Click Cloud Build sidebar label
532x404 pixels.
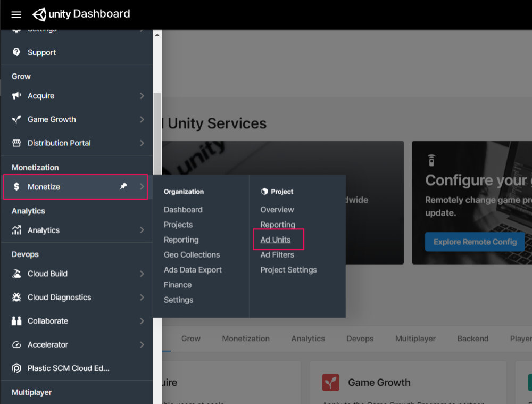(47, 274)
